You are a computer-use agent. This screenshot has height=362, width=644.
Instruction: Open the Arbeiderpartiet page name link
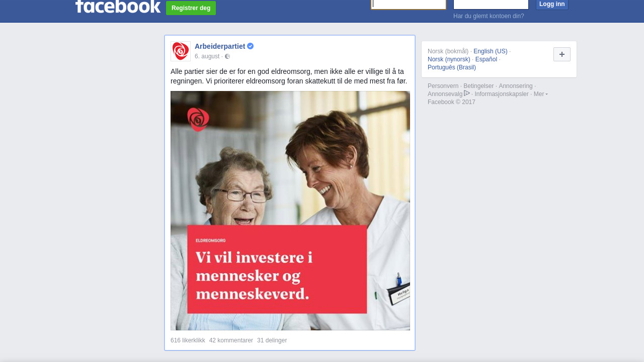(x=220, y=46)
